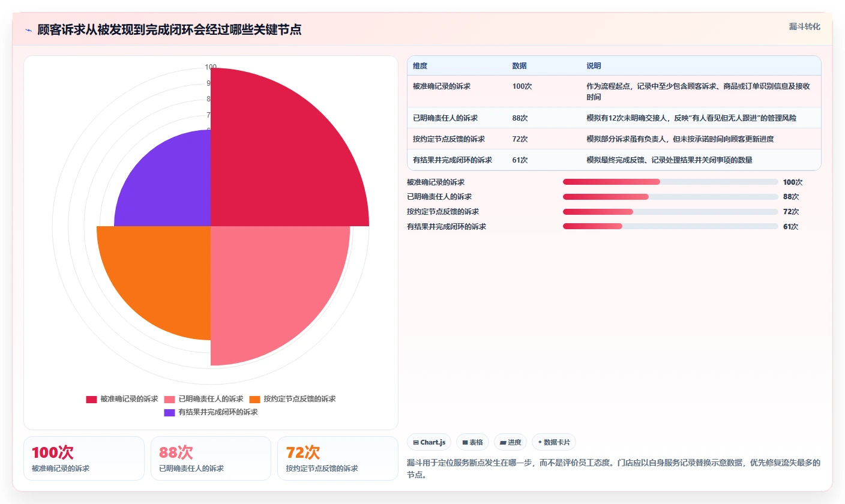Click the 88次 value in the table
This screenshot has width=845, height=504.
pyautogui.click(x=520, y=118)
